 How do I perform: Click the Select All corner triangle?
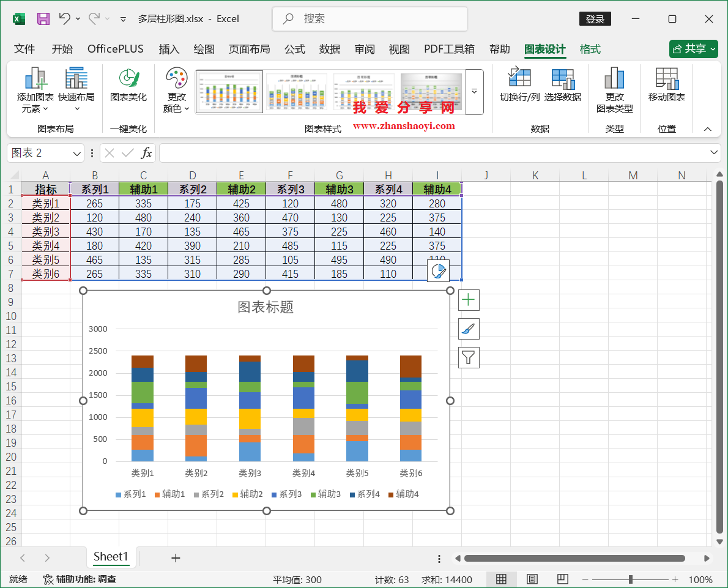click(x=15, y=175)
